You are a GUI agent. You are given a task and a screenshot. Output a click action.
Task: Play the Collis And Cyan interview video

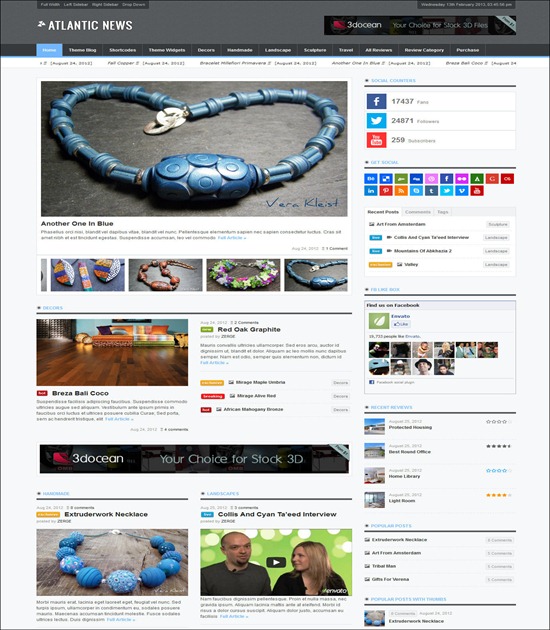[276, 562]
